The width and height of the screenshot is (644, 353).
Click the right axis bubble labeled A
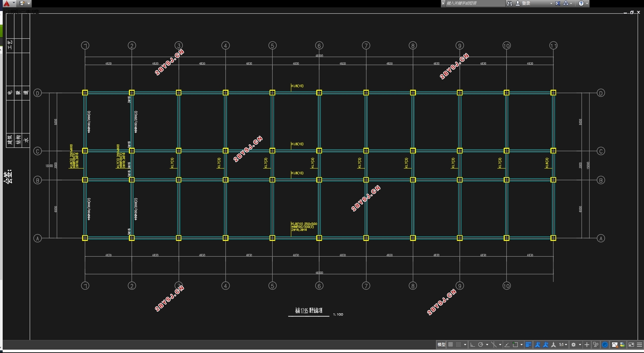pos(601,238)
